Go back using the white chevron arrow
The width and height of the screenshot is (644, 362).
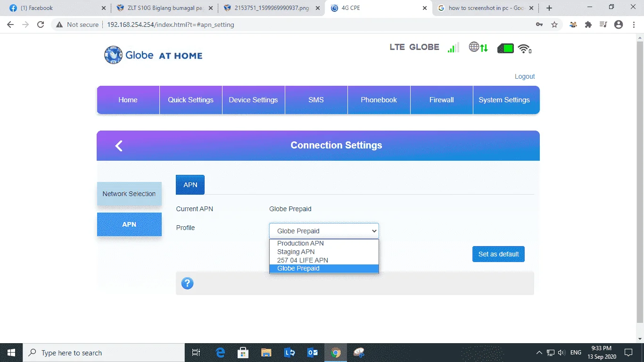click(x=119, y=146)
